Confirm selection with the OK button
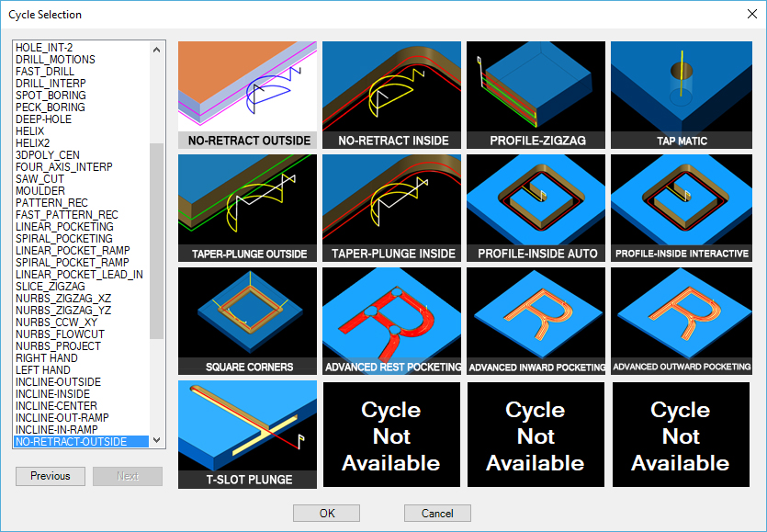 (326, 513)
